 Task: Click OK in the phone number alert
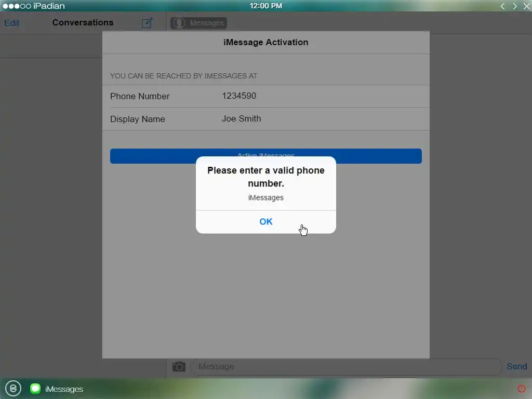coord(265,221)
